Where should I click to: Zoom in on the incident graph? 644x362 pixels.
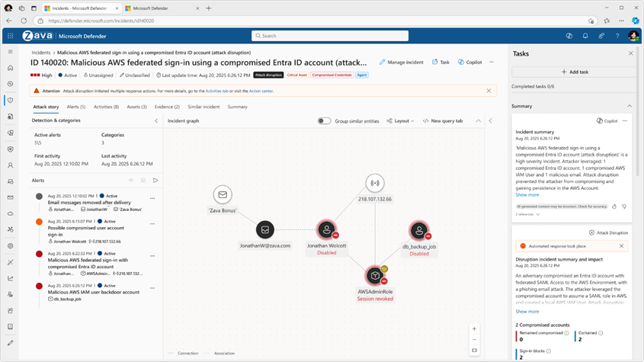(474, 328)
